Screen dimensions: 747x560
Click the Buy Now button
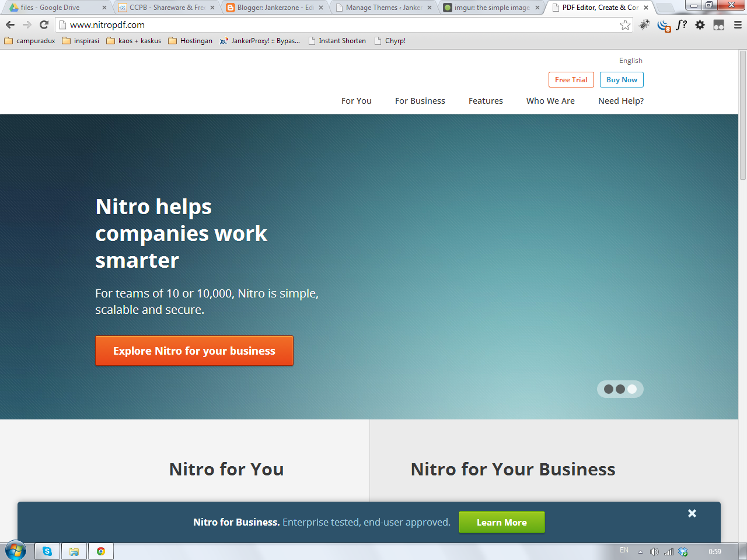point(622,80)
